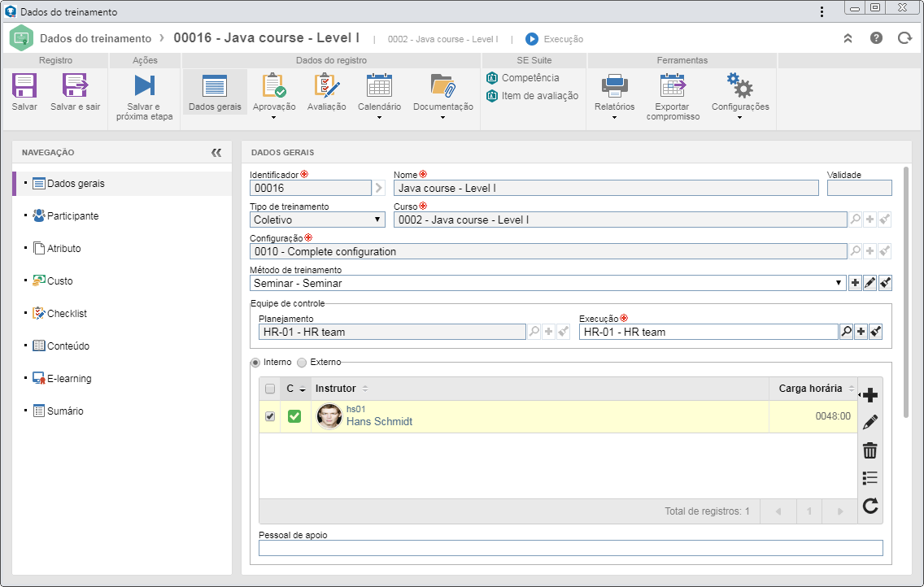Viewport: 924px width, 587px height.
Task: Click add icon beside Método de treinamento
Action: coord(855,283)
